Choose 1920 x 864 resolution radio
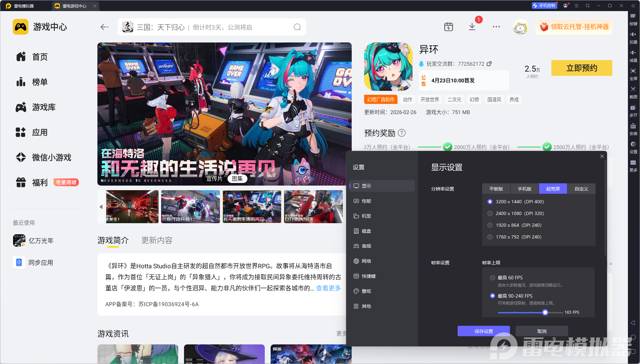640x364 pixels. tap(490, 225)
